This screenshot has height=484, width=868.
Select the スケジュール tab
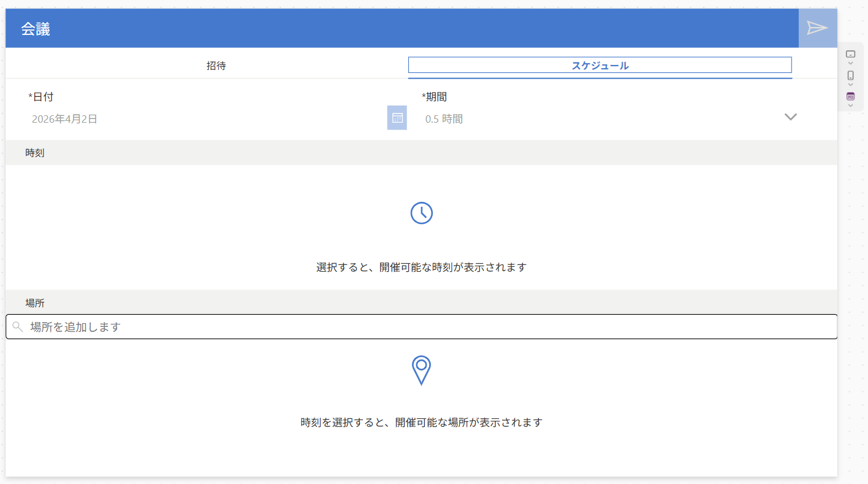tap(600, 66)
